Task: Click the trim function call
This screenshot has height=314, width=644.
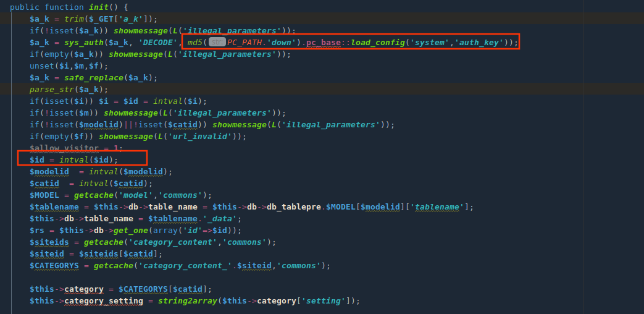Action: 74,19
